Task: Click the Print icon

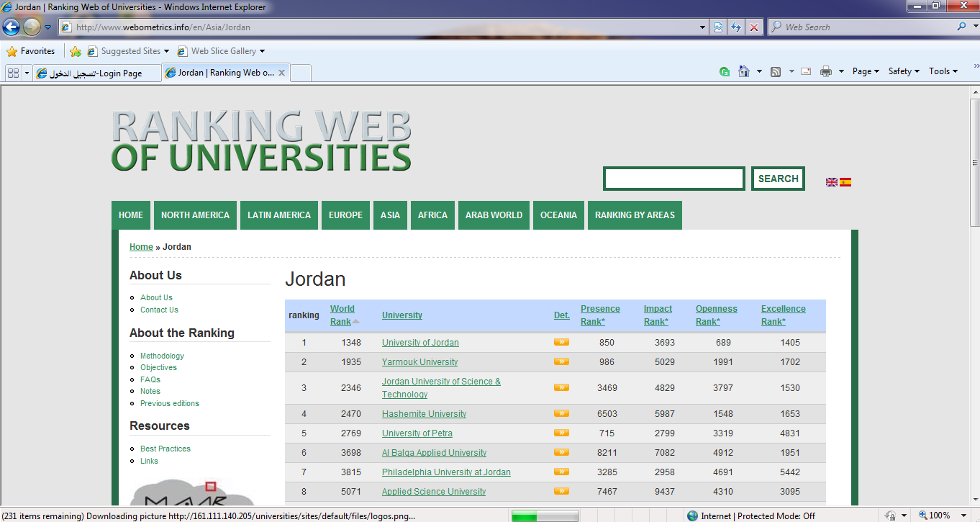Action: click(x=826, y=71)
